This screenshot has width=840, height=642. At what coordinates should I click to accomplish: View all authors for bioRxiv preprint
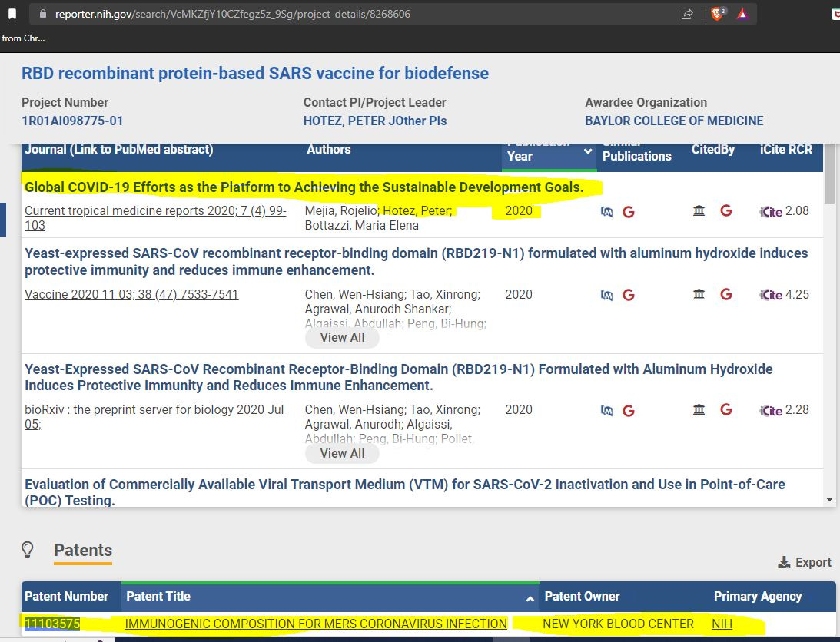tap(342, 454)
